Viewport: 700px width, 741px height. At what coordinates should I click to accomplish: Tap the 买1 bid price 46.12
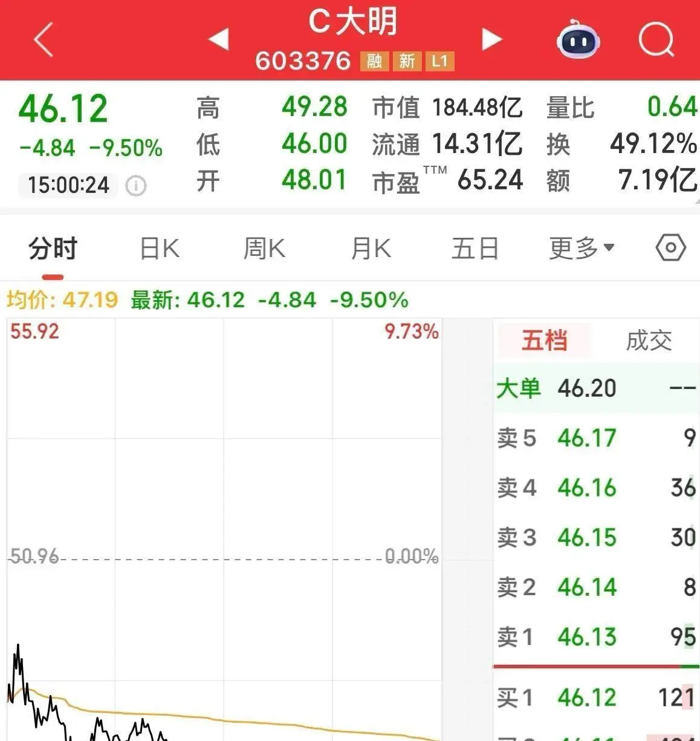pos(586,697)
